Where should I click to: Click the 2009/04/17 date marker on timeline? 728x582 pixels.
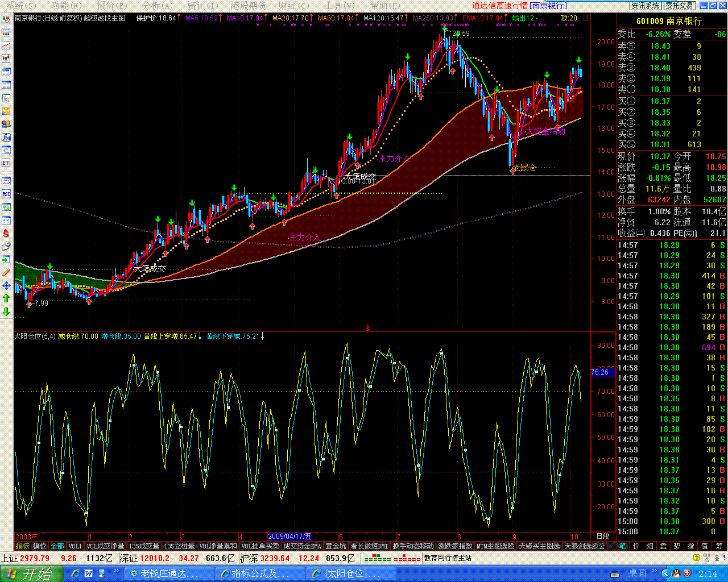click(x=289, y=537)
